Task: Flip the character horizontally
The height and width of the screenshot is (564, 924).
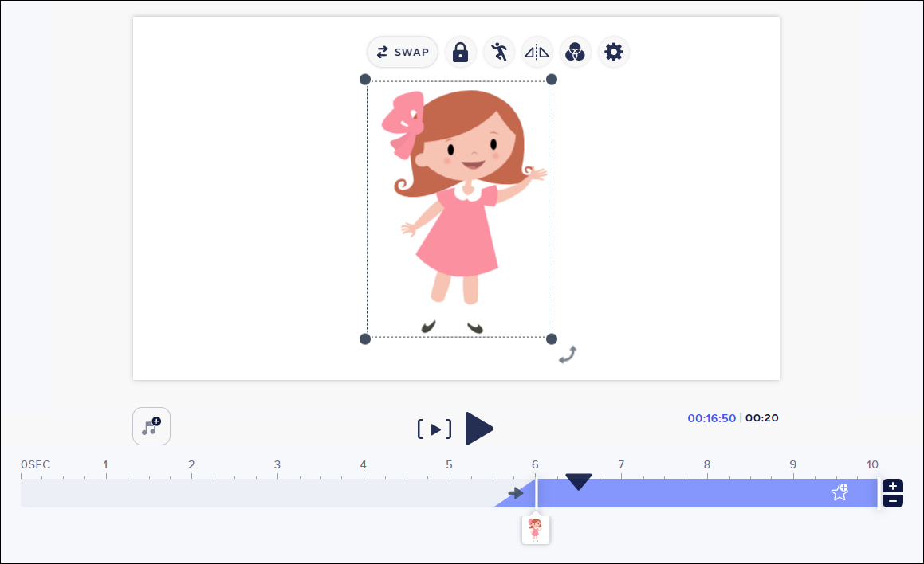Action: [x=537, y=53]
